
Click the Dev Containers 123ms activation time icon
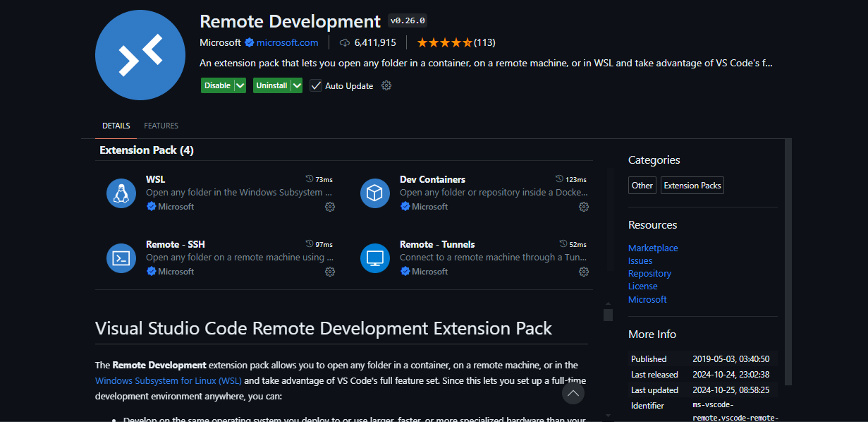[559, 179]
